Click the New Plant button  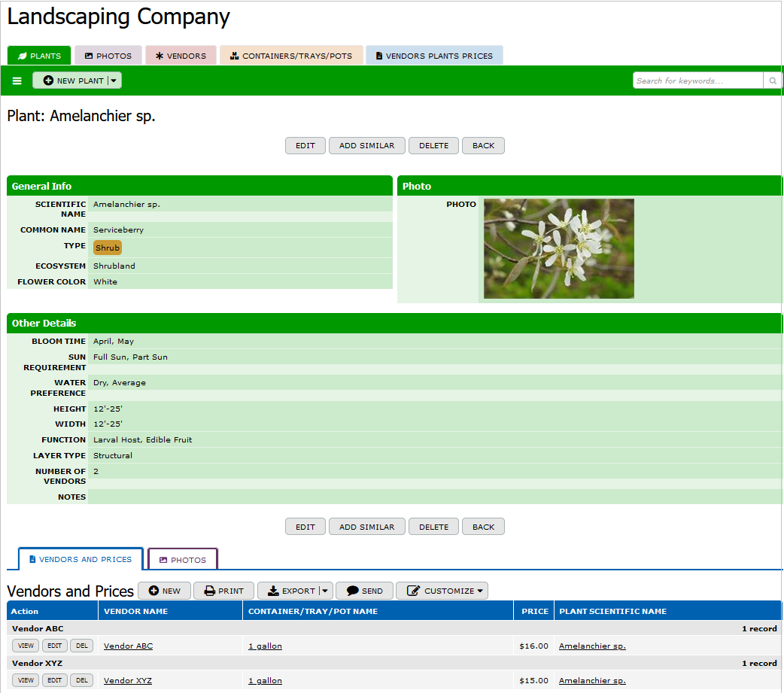tap(72, 81)
